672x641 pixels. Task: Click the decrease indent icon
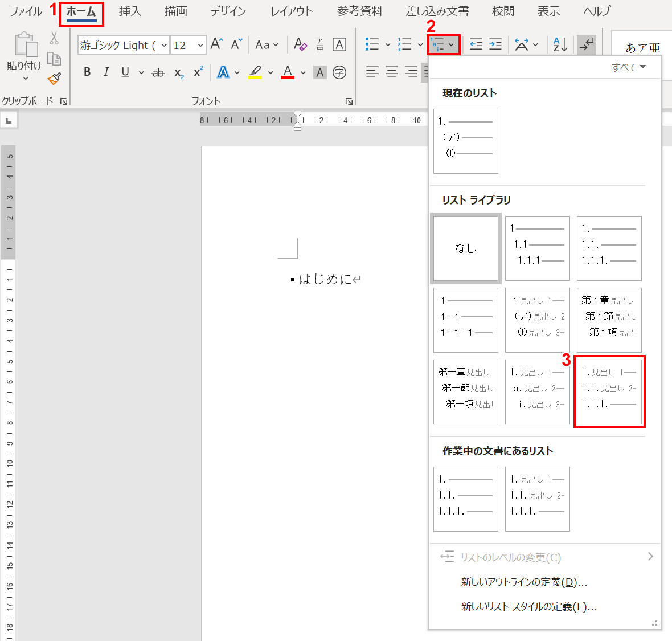(476, 44)
